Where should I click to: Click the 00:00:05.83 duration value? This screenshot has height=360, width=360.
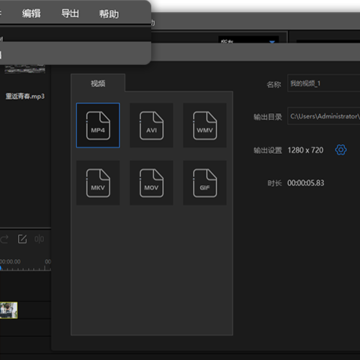coord(306,183)
